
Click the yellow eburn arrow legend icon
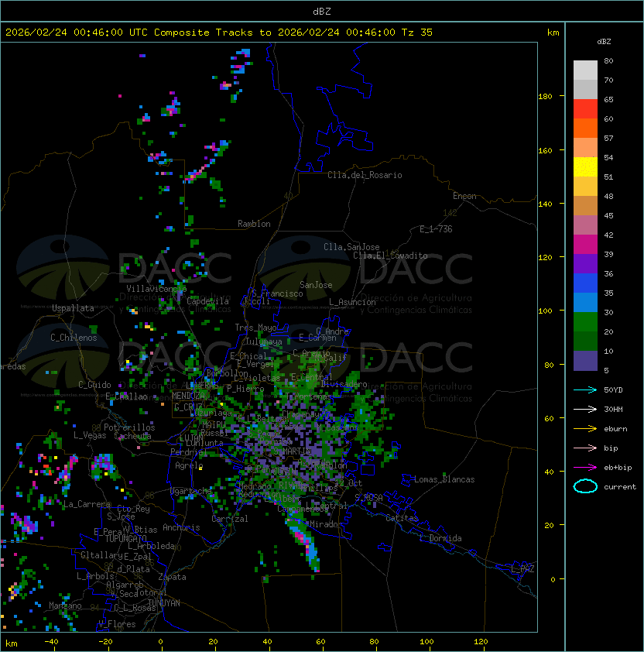[x=585, y=429]
